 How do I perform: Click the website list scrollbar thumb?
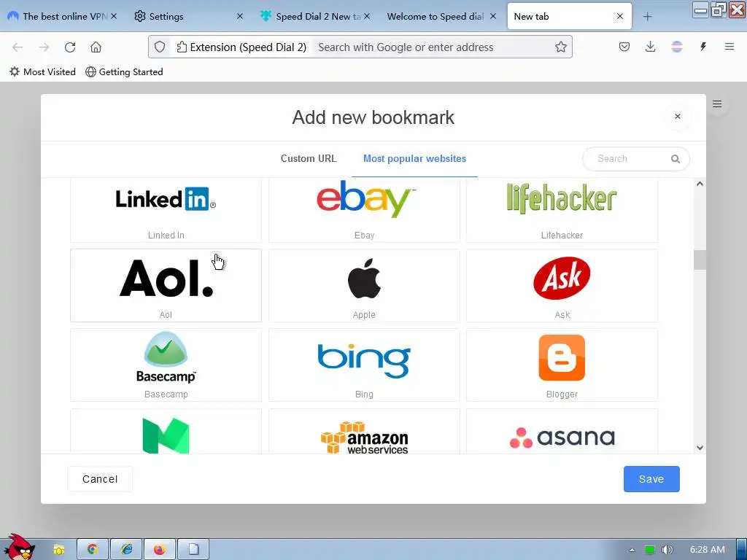700,260
